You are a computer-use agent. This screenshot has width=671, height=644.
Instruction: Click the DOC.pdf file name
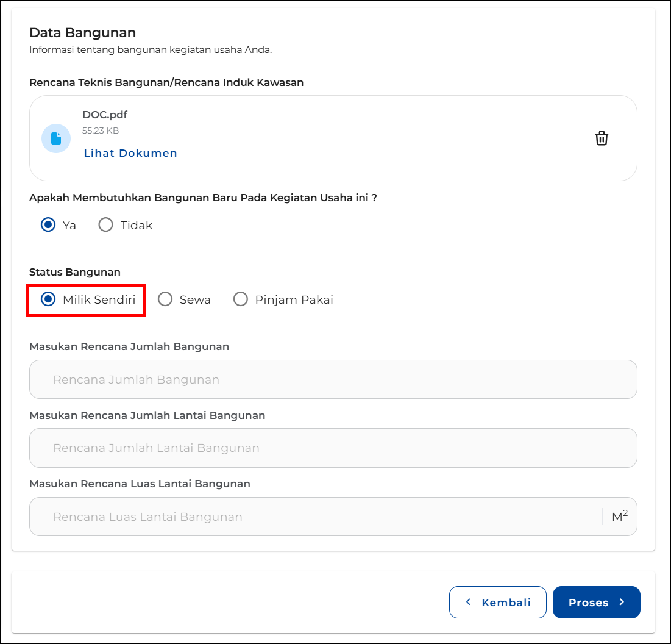pos(105,115)
